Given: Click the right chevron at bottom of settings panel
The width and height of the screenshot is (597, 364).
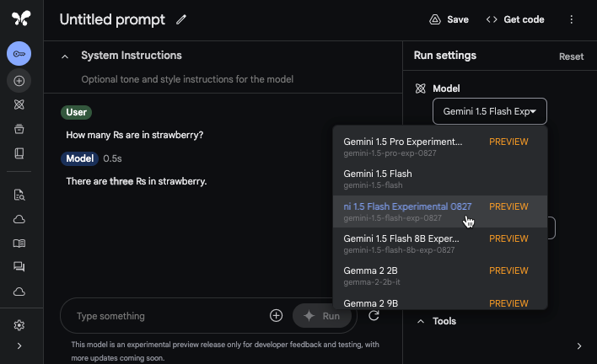Looking at the screenshot, I should [579, 346].
